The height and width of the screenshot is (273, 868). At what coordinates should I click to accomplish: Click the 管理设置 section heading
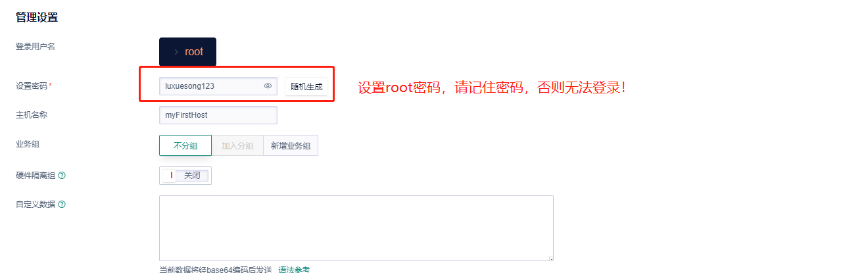[37, 17]
